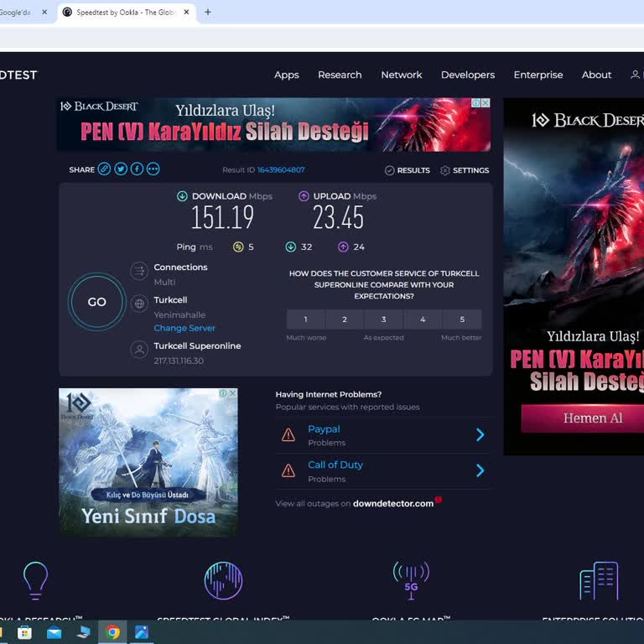The width and height of the screenshot is (644, 644).
Task: Click the upload ping icon showing 24
Action: (343, 247)
